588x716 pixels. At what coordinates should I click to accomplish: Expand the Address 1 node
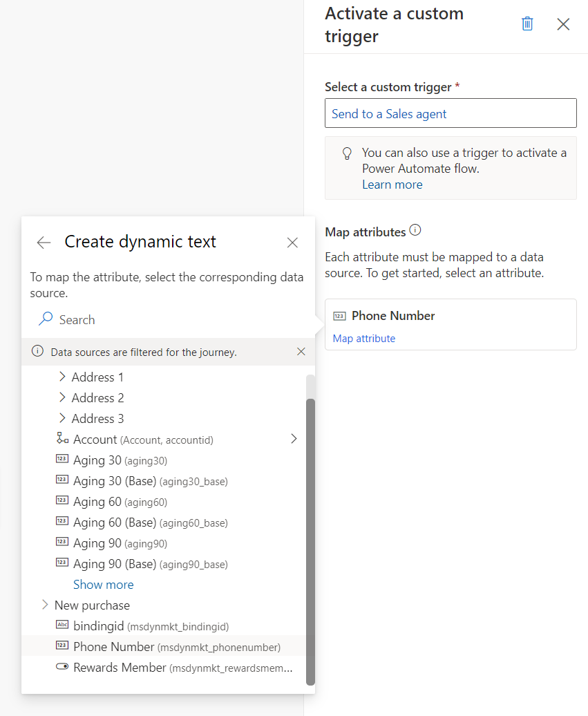[x=62, y=377]
